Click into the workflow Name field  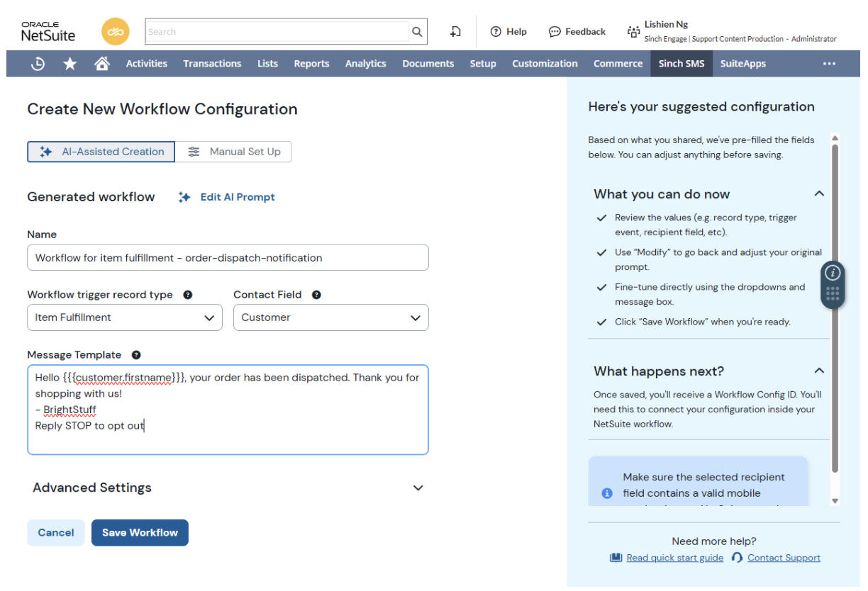point(228,258)
